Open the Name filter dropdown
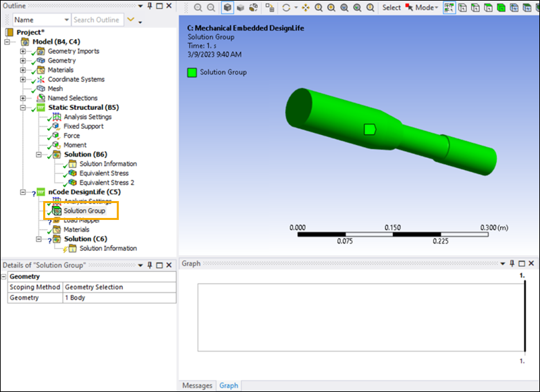 [64, 20]
